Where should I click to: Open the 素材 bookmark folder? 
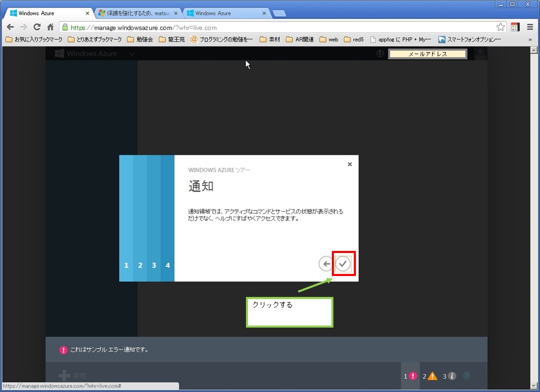tap(270, 39)
